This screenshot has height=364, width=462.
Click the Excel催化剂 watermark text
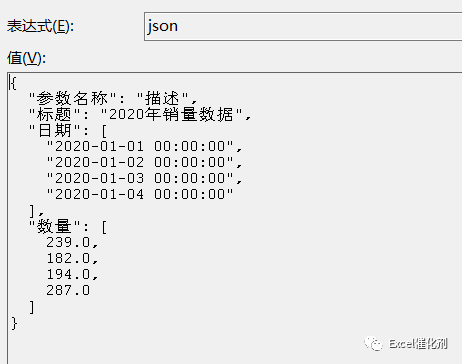click(418, 344)
